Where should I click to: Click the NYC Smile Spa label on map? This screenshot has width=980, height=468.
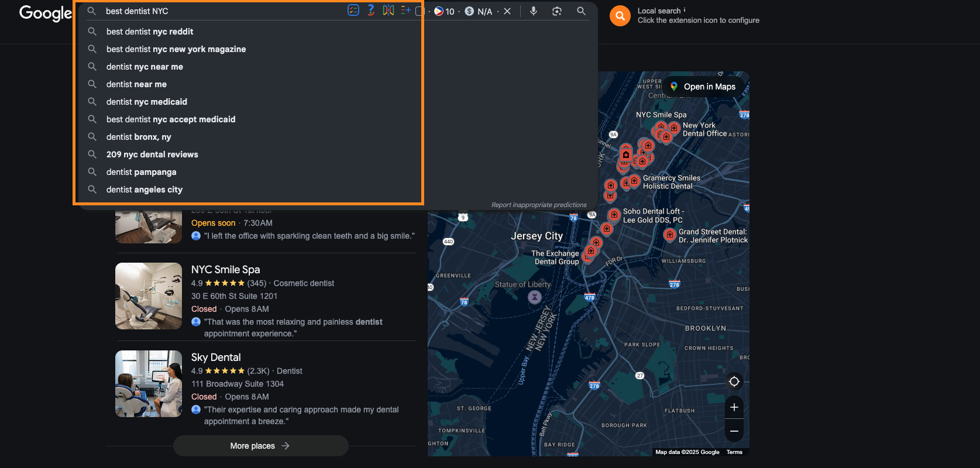pos(661,115)
